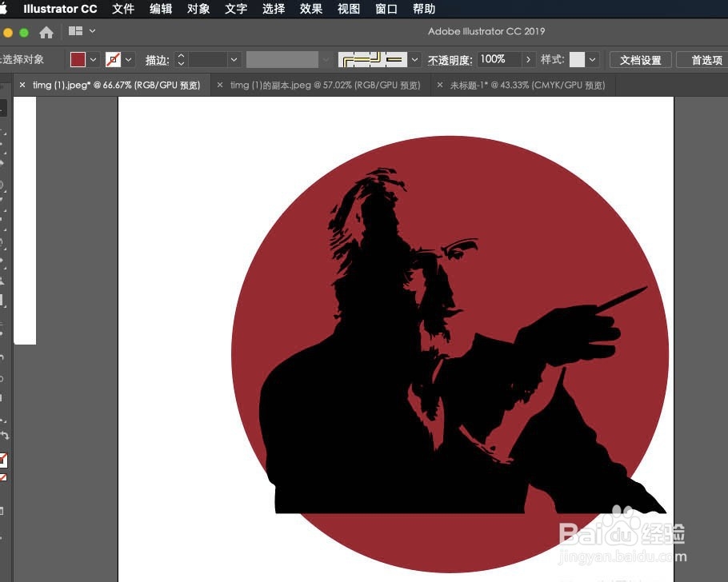The height and width of the screenshot is (582, 728).
Task: Click the variable width profile gray field
Action: pyautogui.click(x=282, y=59)
